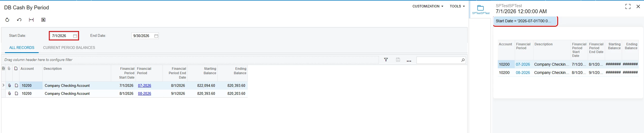Click the Undo toolbar icon

click(x=19, y=20)
